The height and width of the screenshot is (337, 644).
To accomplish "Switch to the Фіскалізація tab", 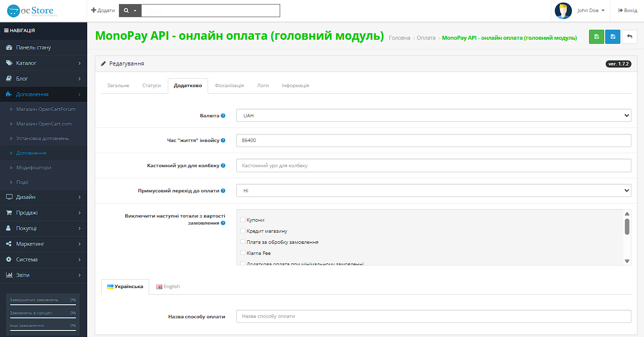I will pos(229,86).
